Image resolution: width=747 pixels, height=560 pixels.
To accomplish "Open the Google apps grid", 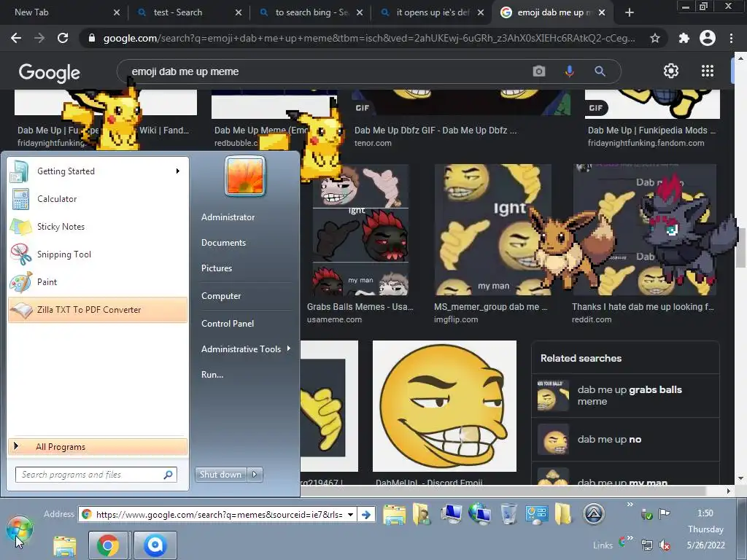I will [x=708, y=71].
